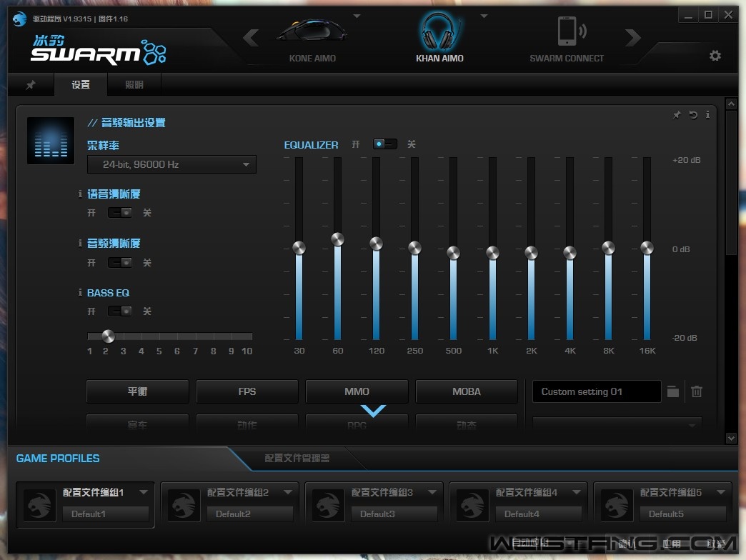
Task: Click the 60 Hz equalizer slider knob
Action: [338, 239]
